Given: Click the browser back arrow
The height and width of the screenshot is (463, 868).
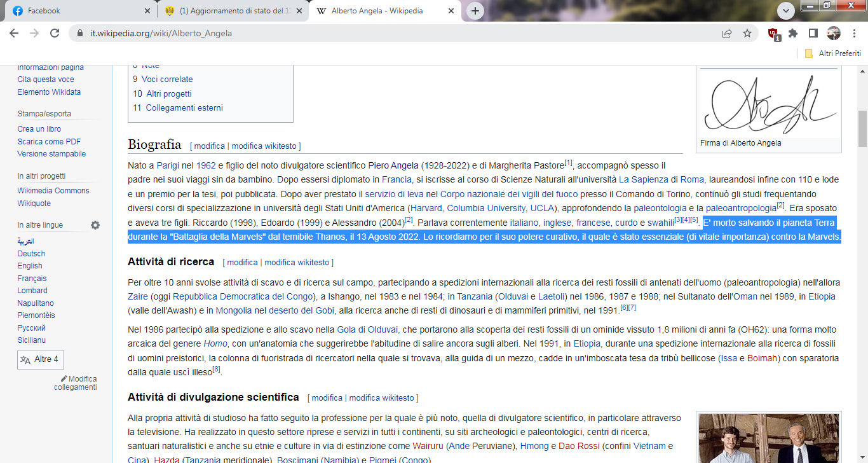Looking at the screenshot, I should pos(15,33).
